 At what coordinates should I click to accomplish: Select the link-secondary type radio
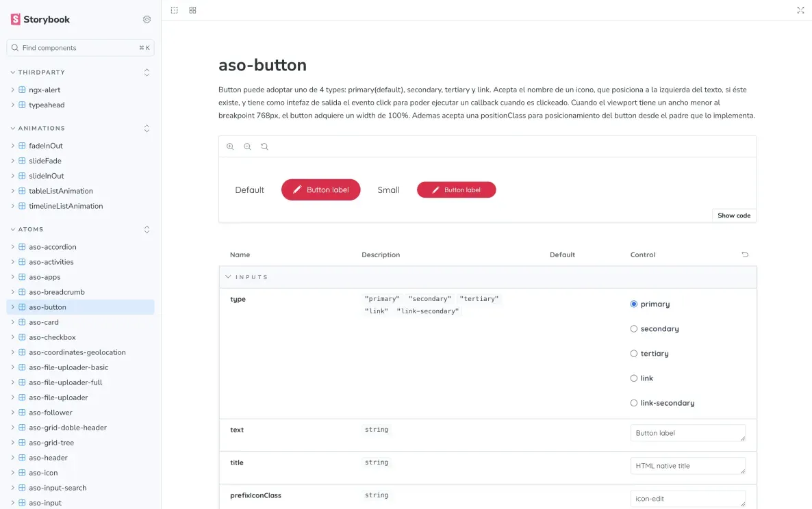pyautogui.click(x=633, y=403)
